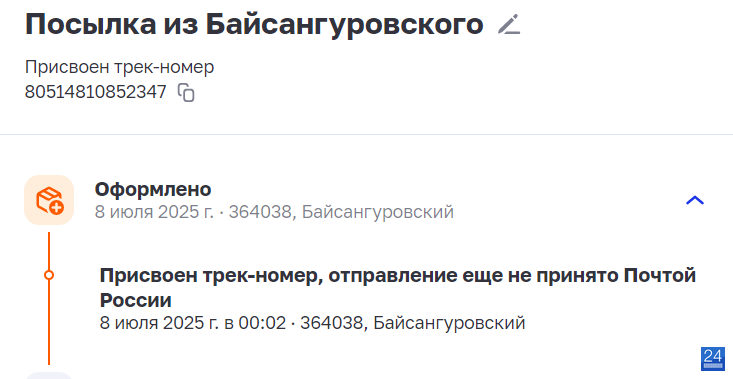This screenshot has width=733, height=379.
Task: Click 364038, Байсангуровский in the Оформлено subtitle
Action: (341, 212)
